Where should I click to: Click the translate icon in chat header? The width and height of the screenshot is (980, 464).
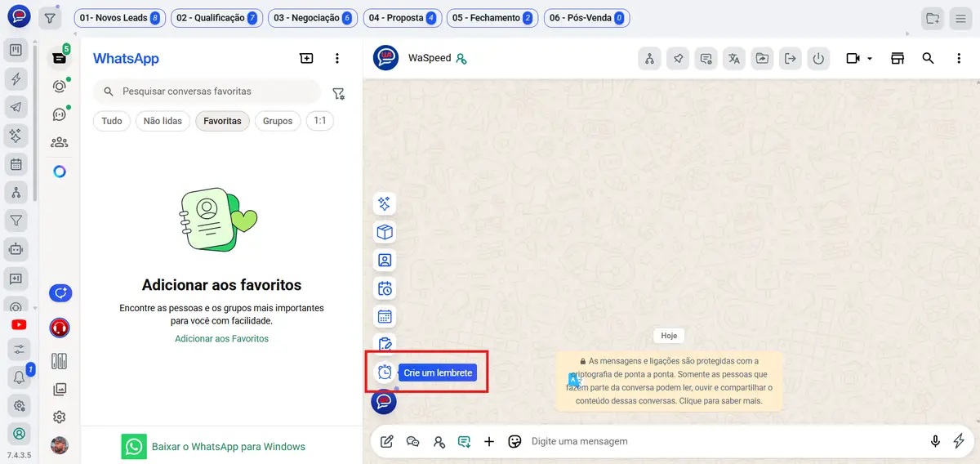click(x=734, y=59)
